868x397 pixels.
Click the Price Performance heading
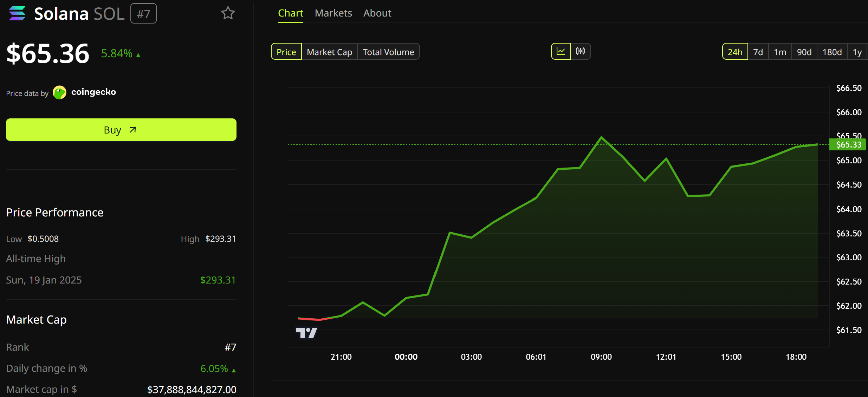click(55, 213)
